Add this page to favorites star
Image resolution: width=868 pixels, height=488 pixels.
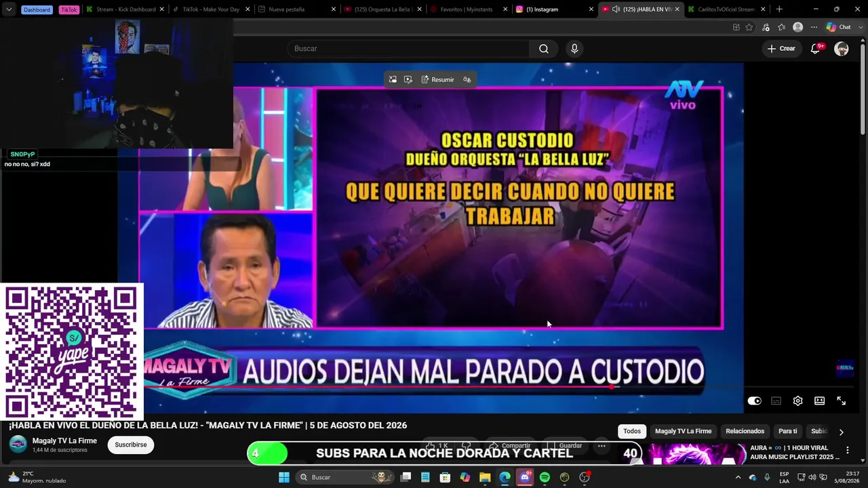[749, 27]
